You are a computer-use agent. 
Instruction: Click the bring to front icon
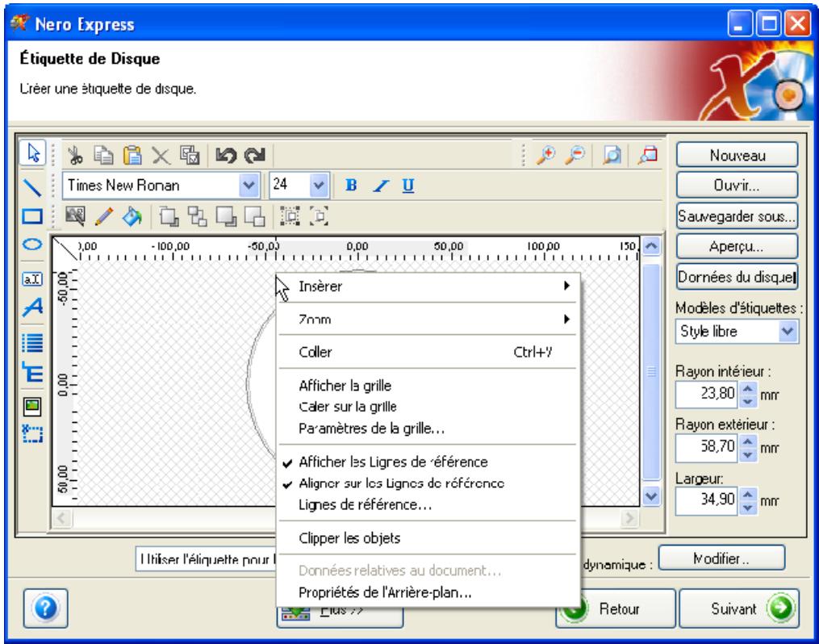pos(169,216)
